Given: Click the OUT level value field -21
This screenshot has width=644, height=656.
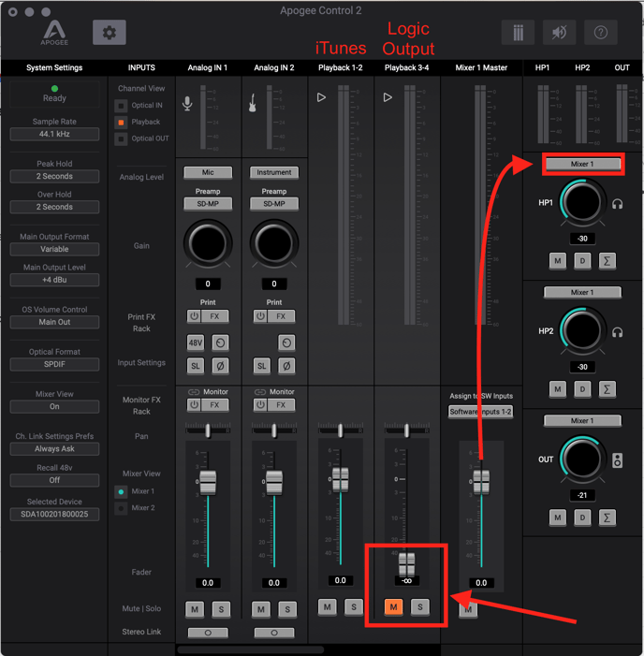Looking at the screenshot, I should coord(582,495).
